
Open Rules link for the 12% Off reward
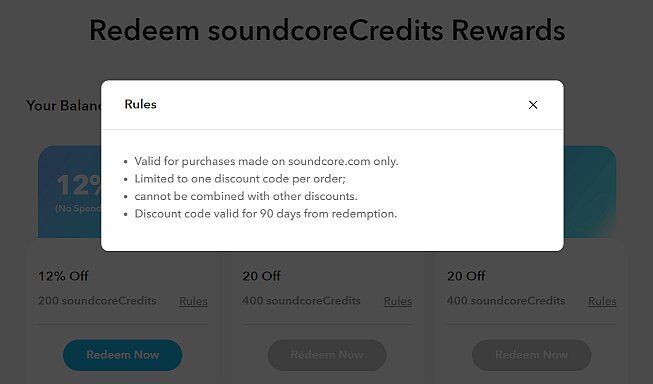[193, 301]
